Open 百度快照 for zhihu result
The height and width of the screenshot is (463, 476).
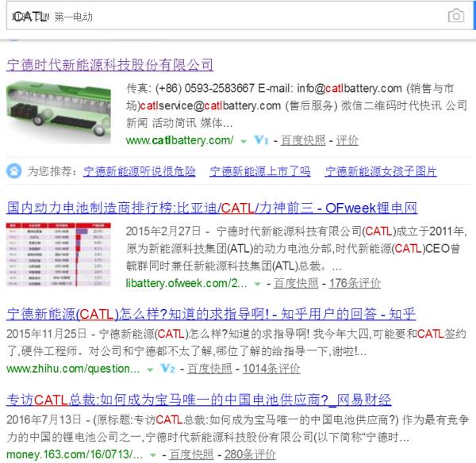point(209,369)
